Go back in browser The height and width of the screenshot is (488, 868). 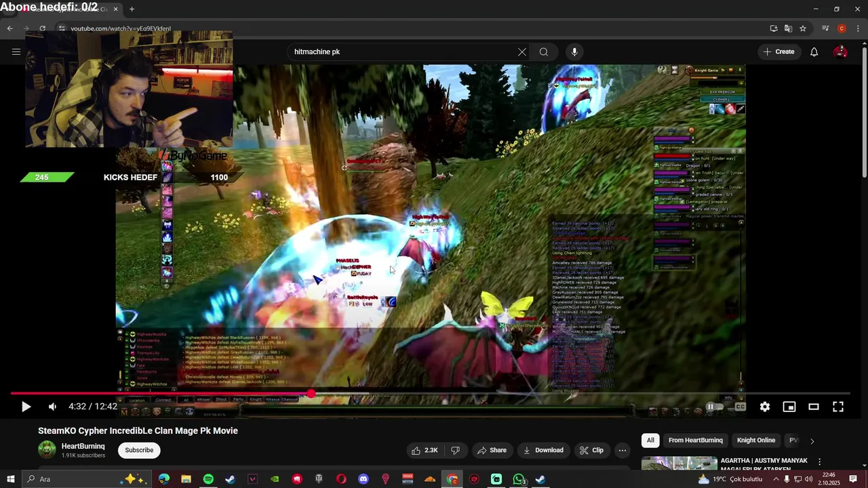pos(10,28)
